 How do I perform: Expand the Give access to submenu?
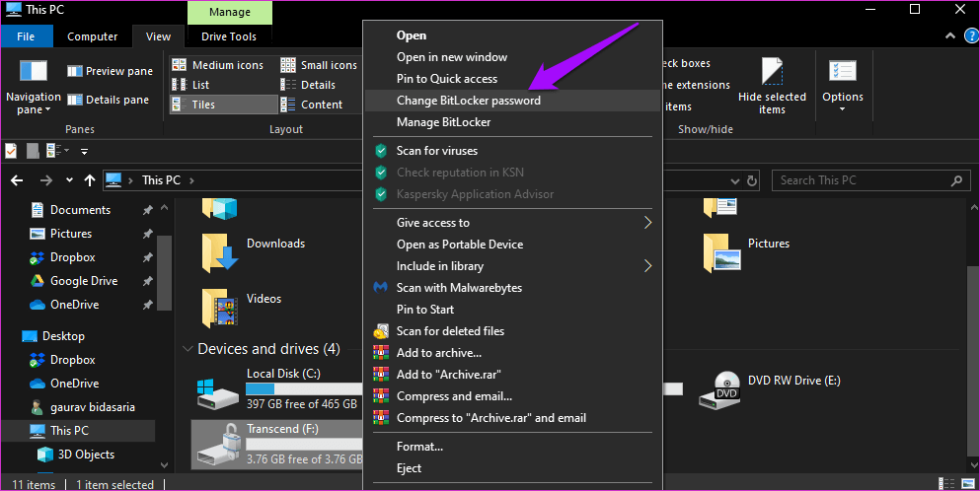512,223
